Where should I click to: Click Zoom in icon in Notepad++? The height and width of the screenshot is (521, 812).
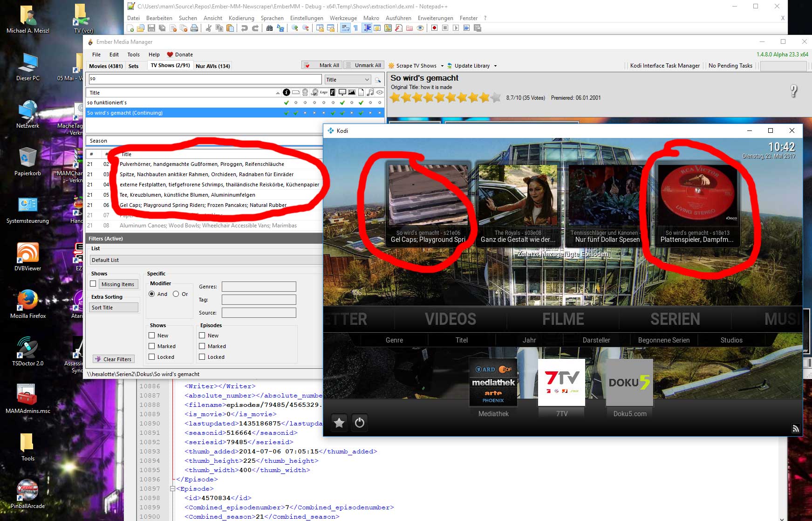point(295,28)
